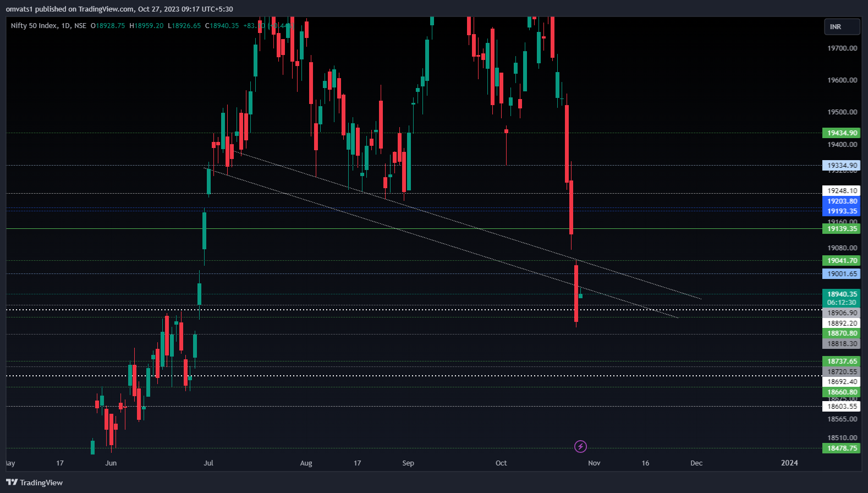This screenshot has height=493, width=868.
Task: Select the 18906.90 gray price label
Action: pos(842,313)
